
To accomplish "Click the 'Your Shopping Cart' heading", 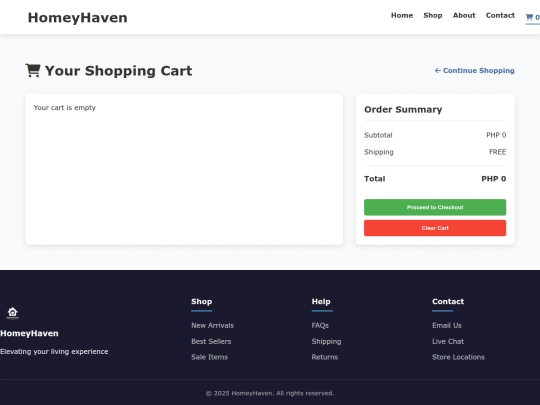I will (x=118, y=71).
